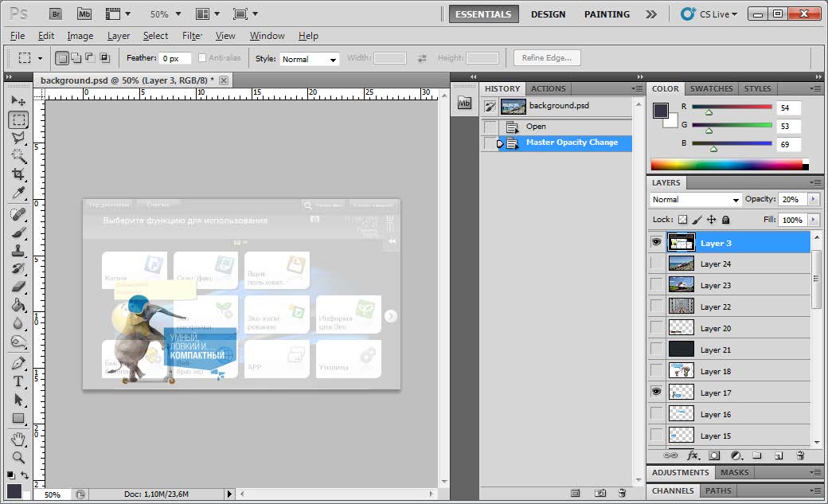Open Layers panel options menu
Viewport: 828px width, 504px height.
815,183
